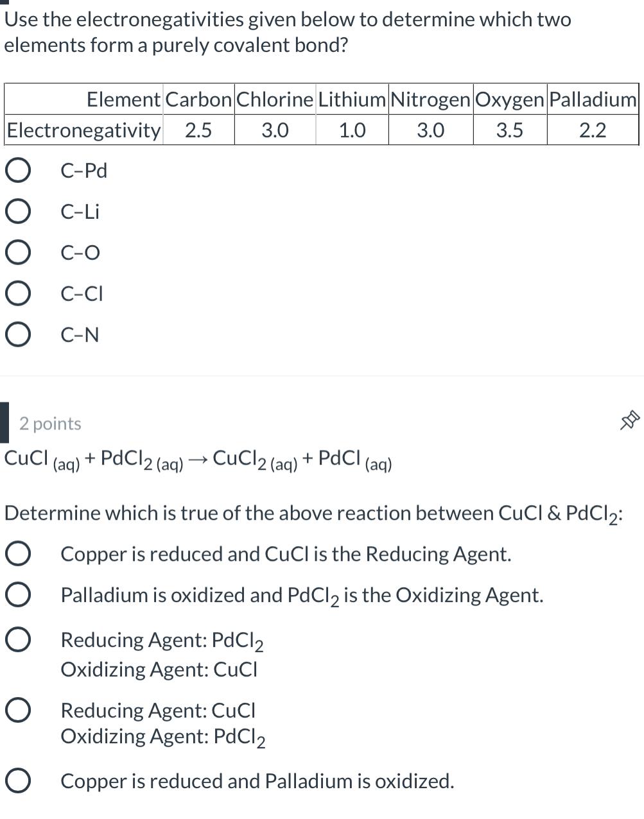Image resolution: width=644 pixels, height=819 pixels.
Task: Pick 'Reducing Agent: PdCl2, Oxidizing Agent: CuCl'
Action: [x=19, y=639]
